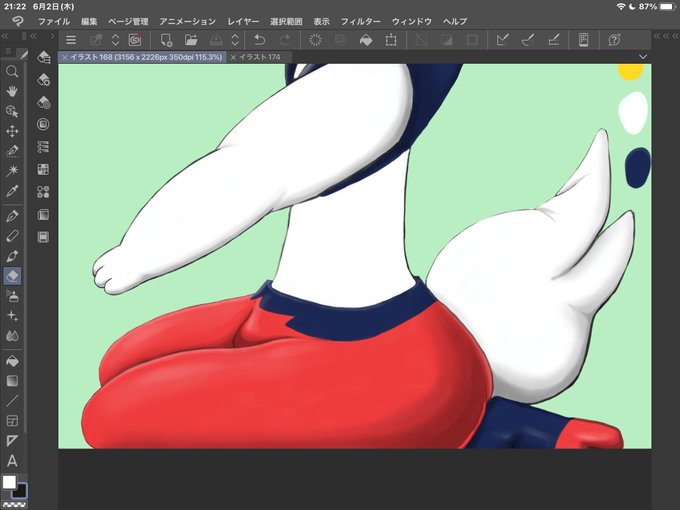
Task: Toggle Snap to Special Ruler
Action: coord(528,40)
